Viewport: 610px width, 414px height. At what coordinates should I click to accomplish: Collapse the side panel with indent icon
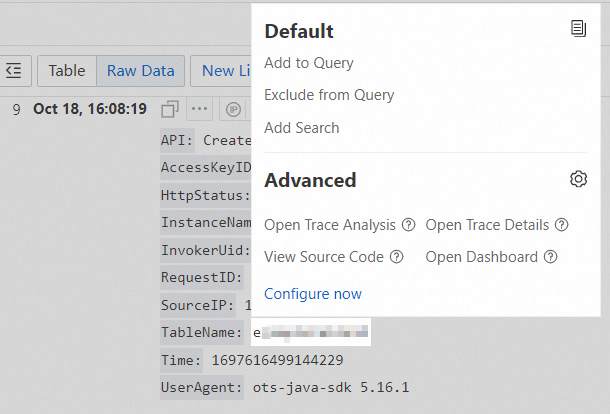(13, 71)
